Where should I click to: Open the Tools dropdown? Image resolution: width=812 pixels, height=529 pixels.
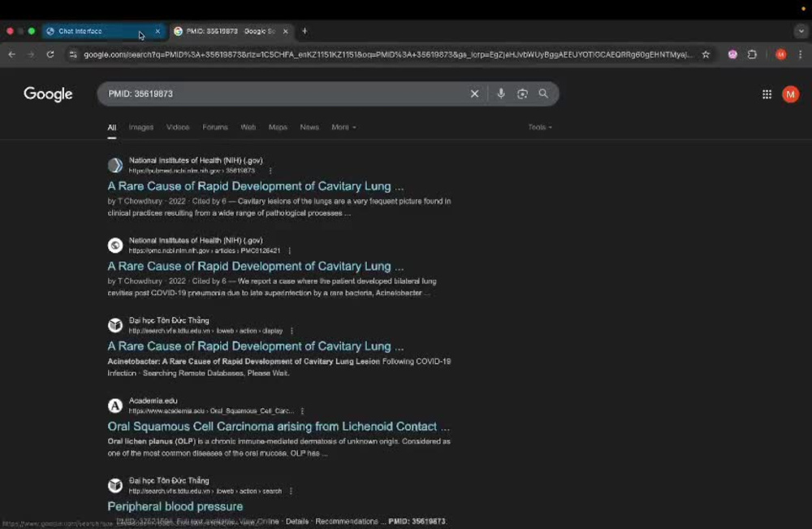(540, 127)
